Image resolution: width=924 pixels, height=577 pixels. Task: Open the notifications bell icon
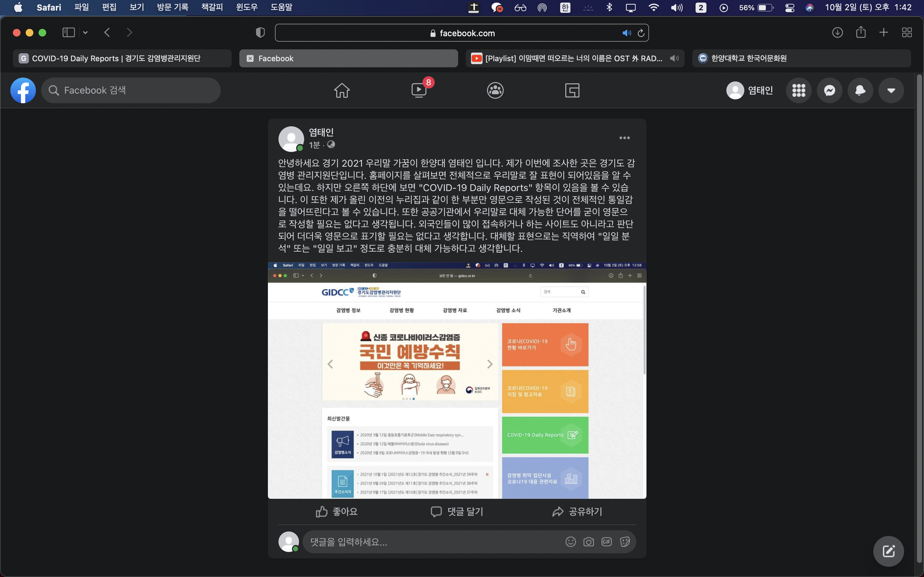860,90
